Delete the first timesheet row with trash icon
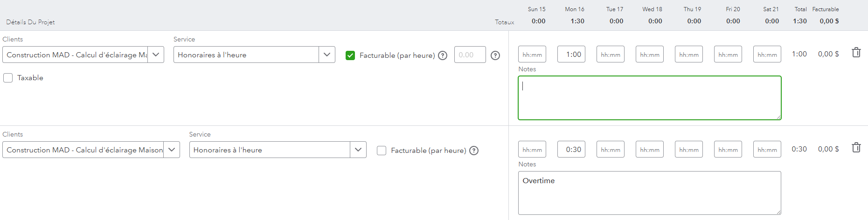Image resolution: width=868 pixels, height=220 pixels. 856,53
